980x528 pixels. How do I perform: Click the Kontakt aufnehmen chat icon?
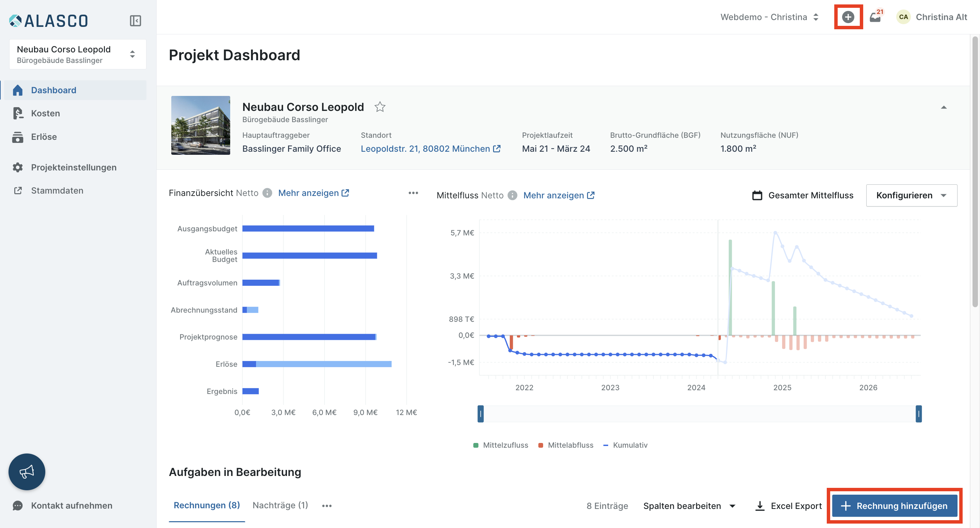[17, 506]
